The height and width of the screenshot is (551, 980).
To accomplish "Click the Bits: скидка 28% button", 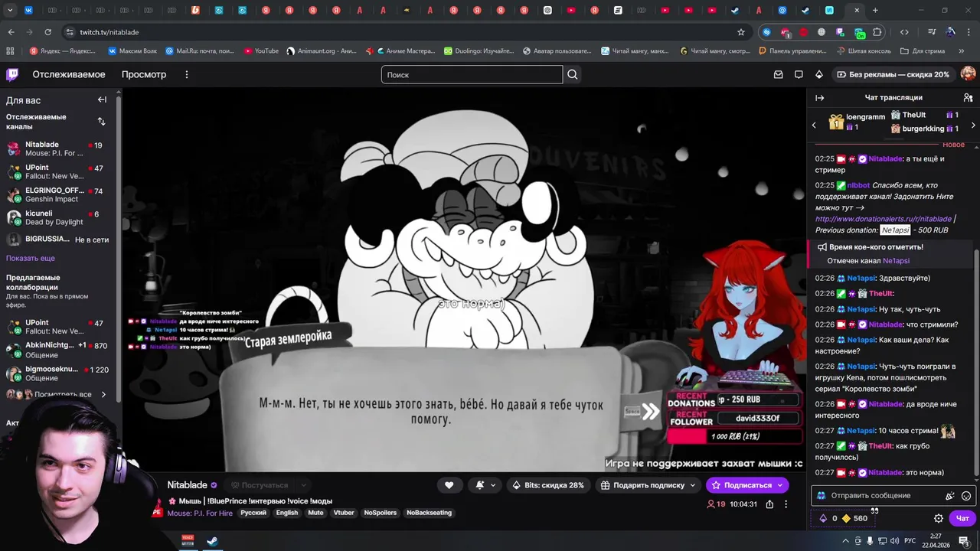I will [547, 485].
